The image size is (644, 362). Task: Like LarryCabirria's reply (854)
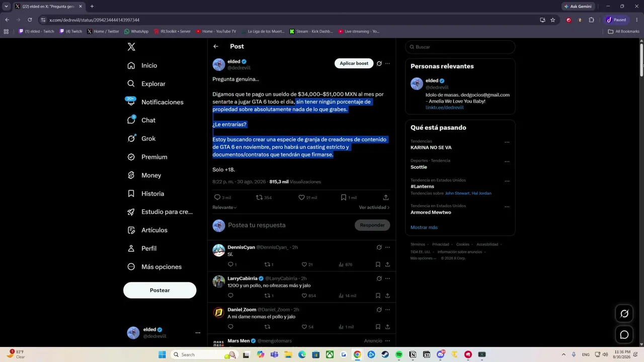coord(304,296)
